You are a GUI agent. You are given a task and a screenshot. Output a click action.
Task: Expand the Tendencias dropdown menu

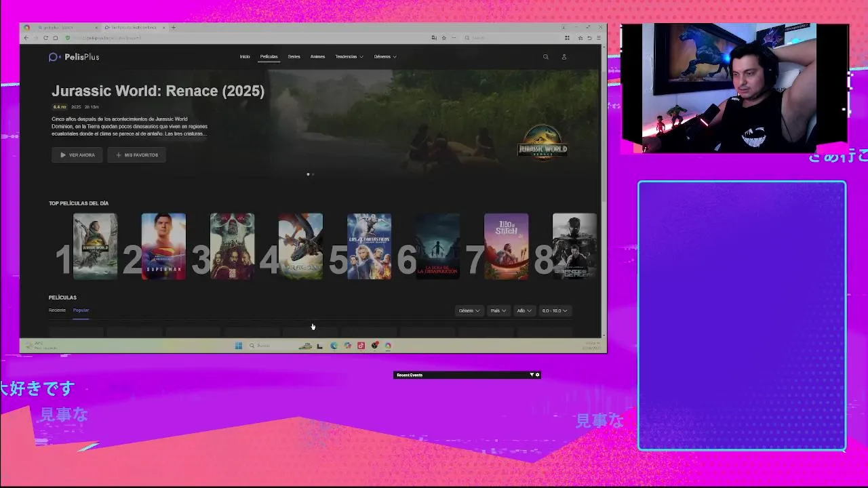(x=349, y=57)
